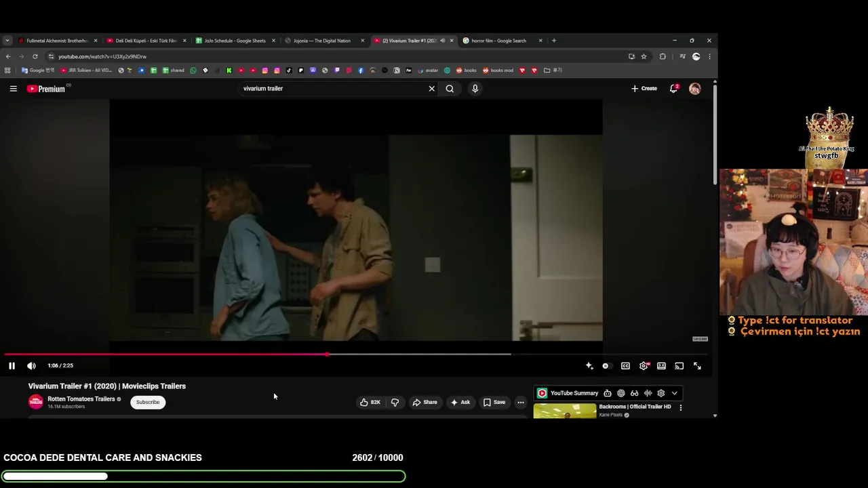Like the video with 82K likes
The image size is (868, 488).
coord(370,402)
